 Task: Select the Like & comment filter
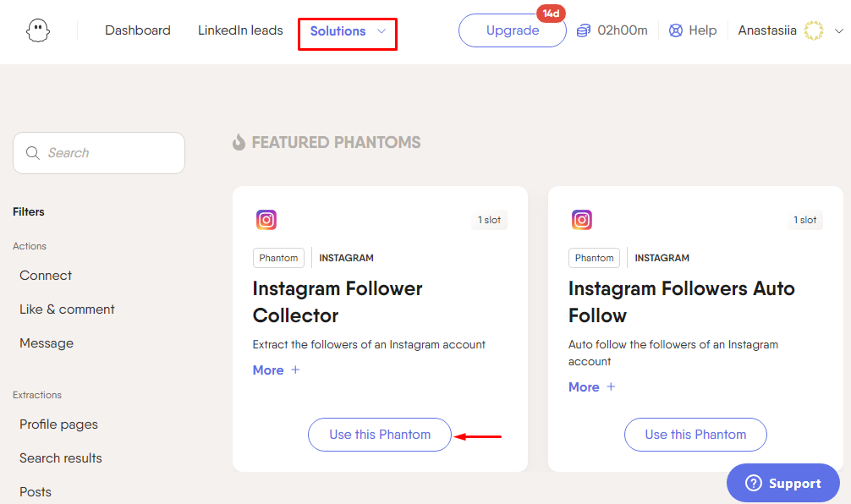[x=67, y=310]
